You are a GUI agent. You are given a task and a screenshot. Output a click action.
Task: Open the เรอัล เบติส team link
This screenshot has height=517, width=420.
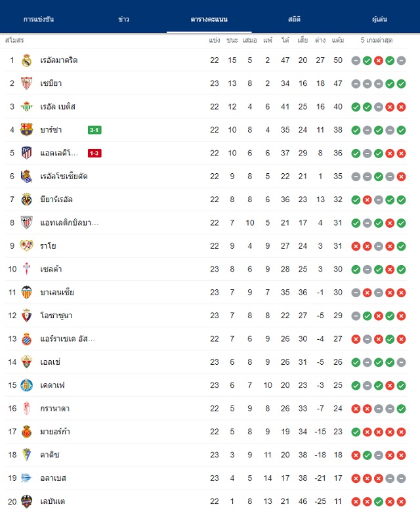point(58,107)
